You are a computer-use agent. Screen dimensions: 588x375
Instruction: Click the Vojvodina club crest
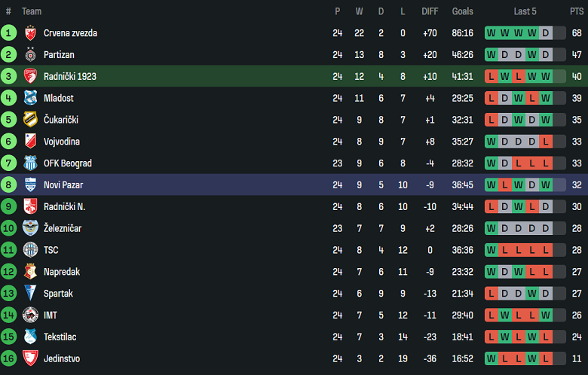pos(30,142)
